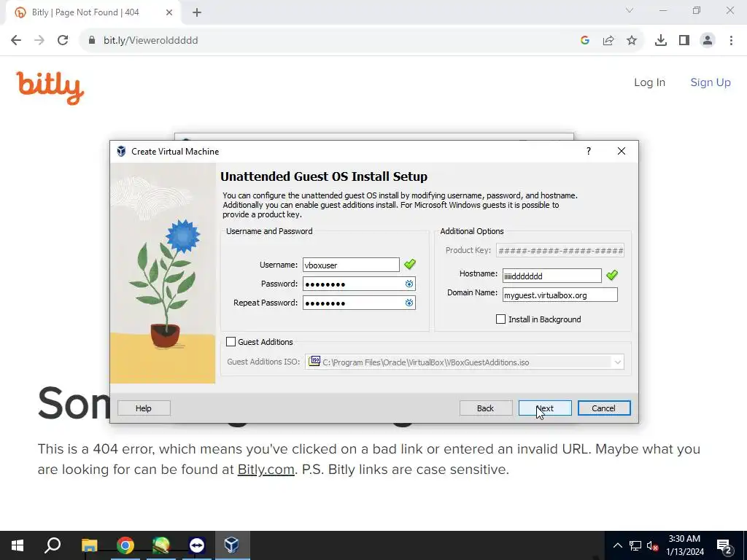Click the tab search chevron
Image resolution: width=747 pixels, height=560 pixels.
[630, 10]
